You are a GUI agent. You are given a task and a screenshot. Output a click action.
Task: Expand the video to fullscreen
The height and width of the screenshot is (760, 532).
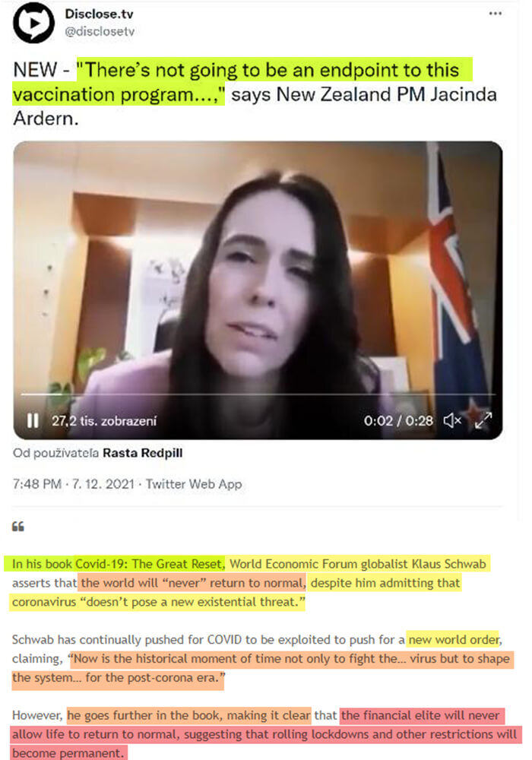click(x=483, y=420)
